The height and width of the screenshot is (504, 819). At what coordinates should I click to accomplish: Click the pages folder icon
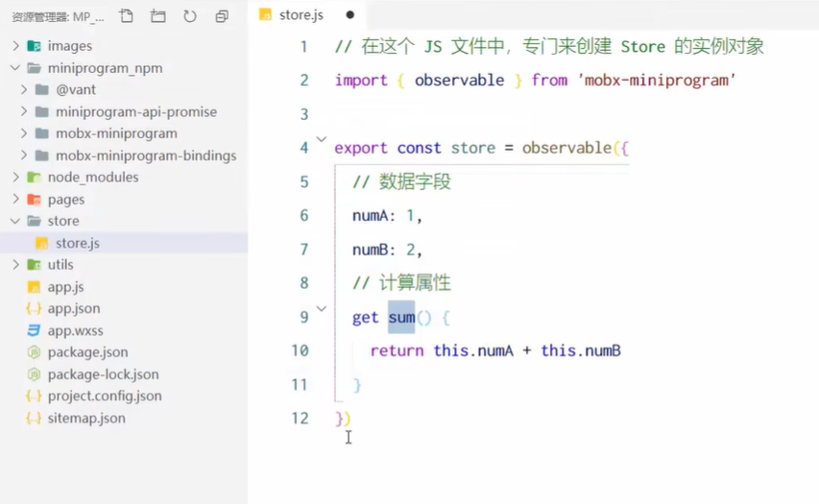[34, 200]
